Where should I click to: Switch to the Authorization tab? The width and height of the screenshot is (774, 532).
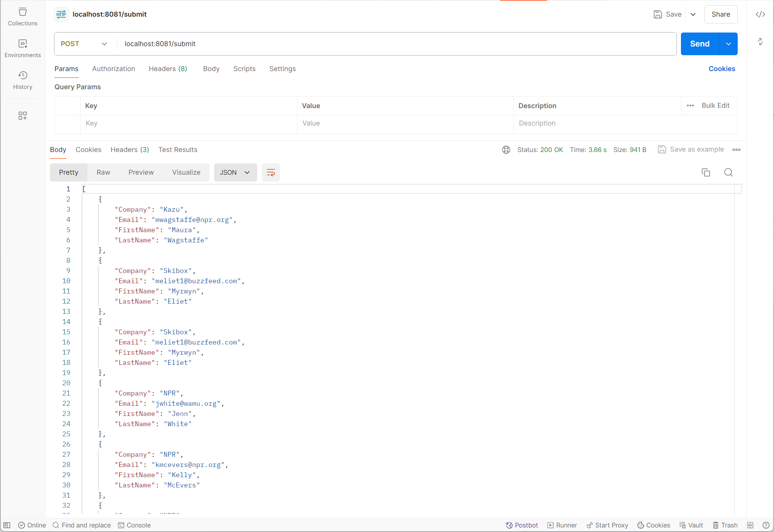point(113,69)
